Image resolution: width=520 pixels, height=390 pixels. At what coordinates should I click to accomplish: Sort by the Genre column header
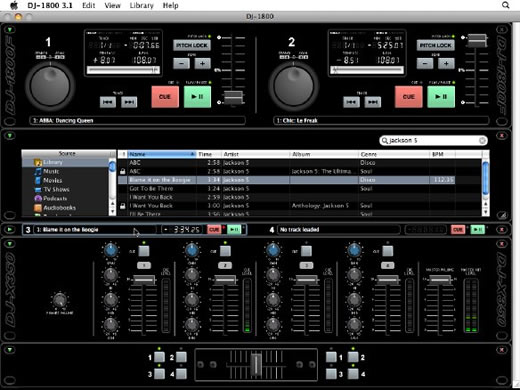(394, 154)
